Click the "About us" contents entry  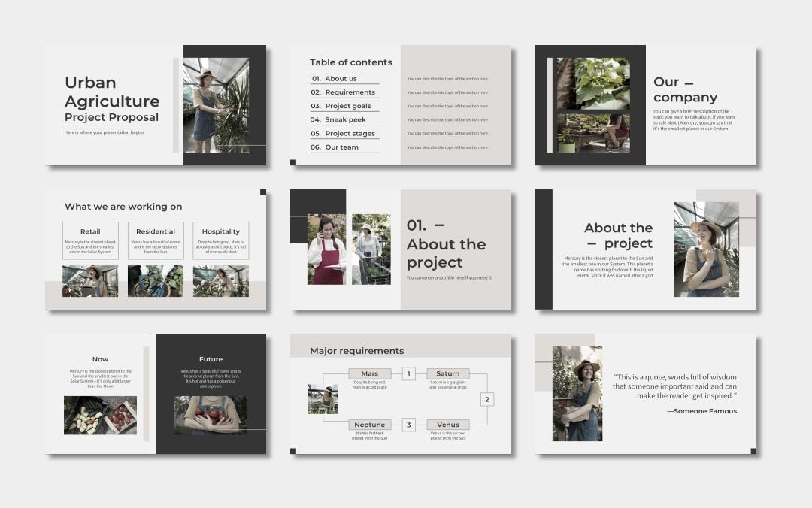(x=341, y=79)
